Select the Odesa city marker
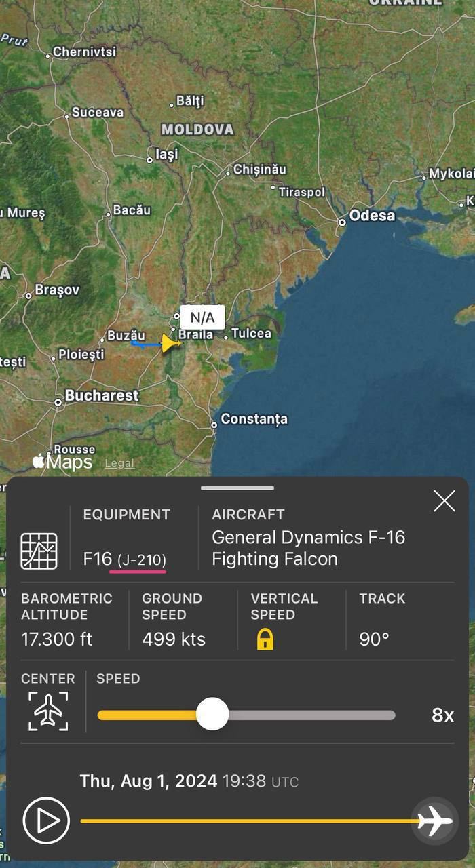The height and width of the screenshot is (868, 475). click(343, 222)
